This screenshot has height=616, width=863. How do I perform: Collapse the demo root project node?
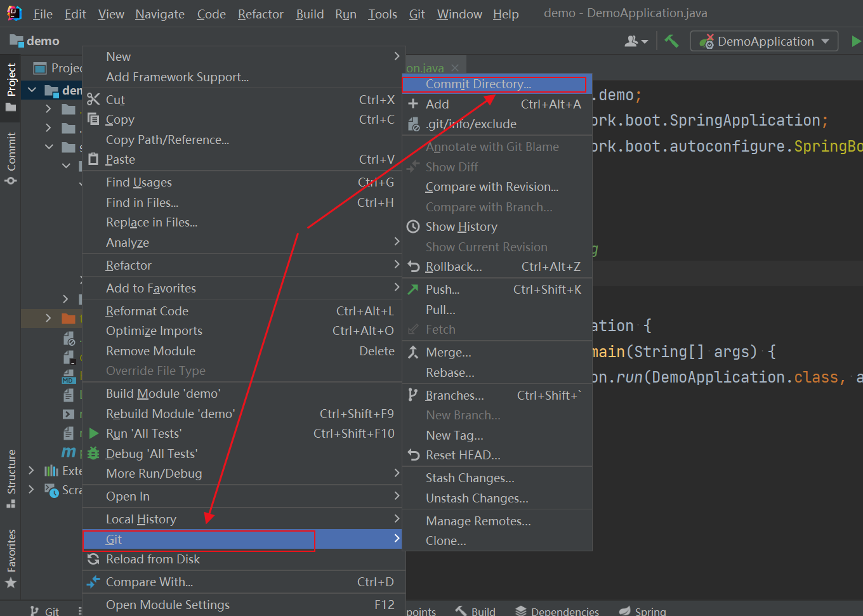[32, 90]
